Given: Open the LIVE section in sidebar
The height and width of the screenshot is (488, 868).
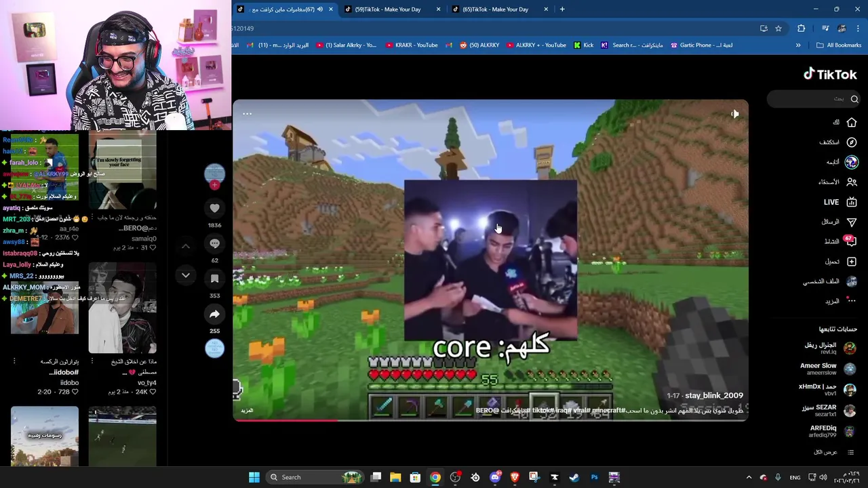Looking at the screenshot, I should click(840, 202).
